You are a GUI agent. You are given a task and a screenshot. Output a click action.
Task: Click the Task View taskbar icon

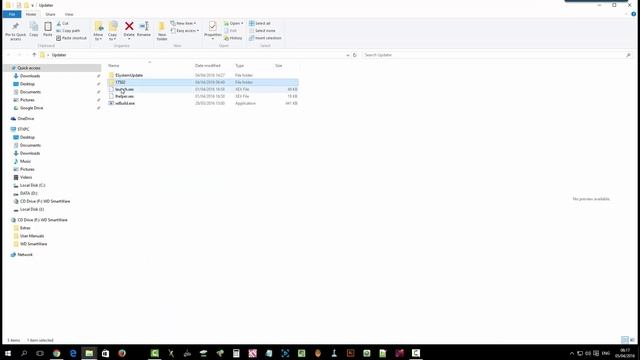pos(40,353)
